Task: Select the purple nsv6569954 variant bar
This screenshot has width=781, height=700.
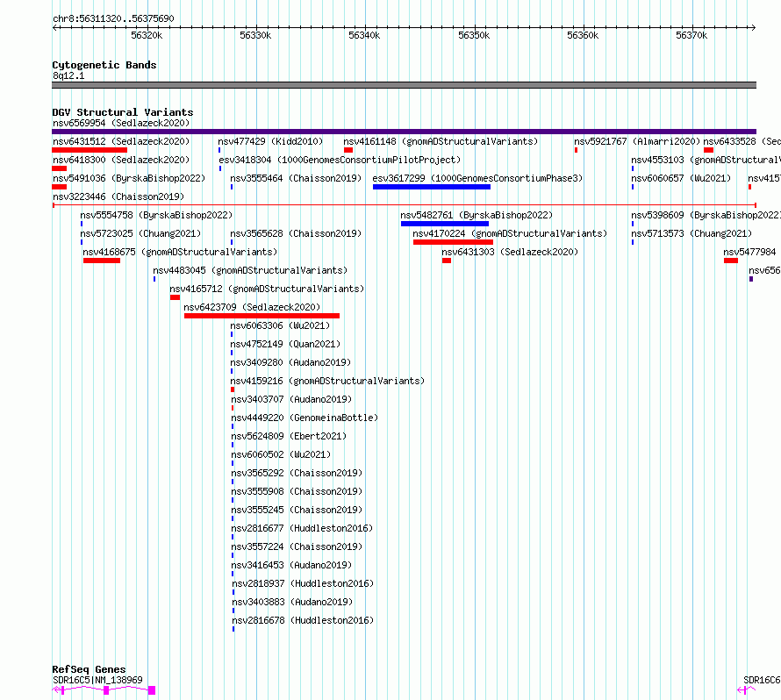Action: tap(404, 132)
